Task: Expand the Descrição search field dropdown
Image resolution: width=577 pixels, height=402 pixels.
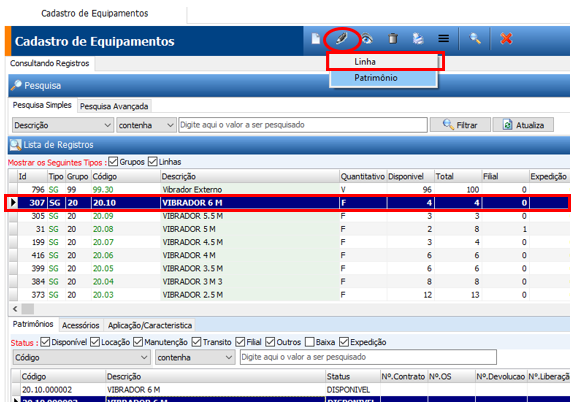Action: pos(107,126)
